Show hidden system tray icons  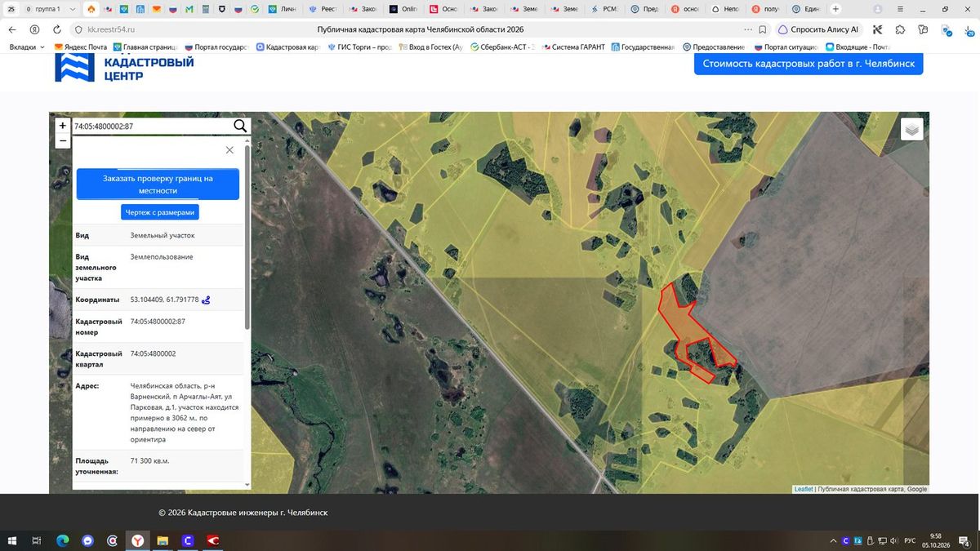click(833, 540)
